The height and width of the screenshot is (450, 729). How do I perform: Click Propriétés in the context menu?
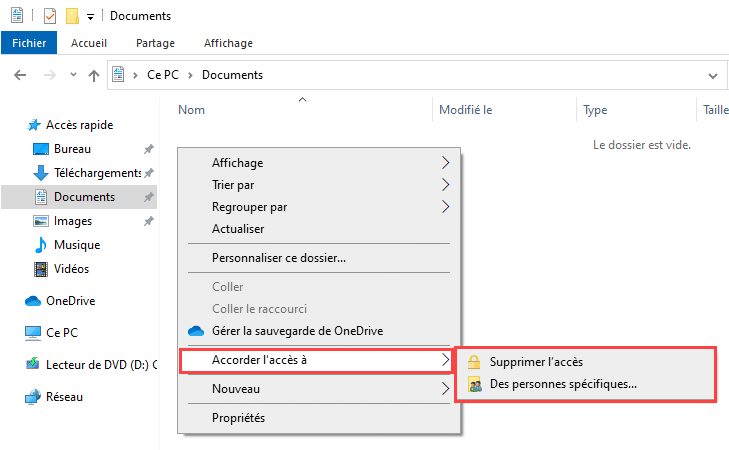point(318,417)
